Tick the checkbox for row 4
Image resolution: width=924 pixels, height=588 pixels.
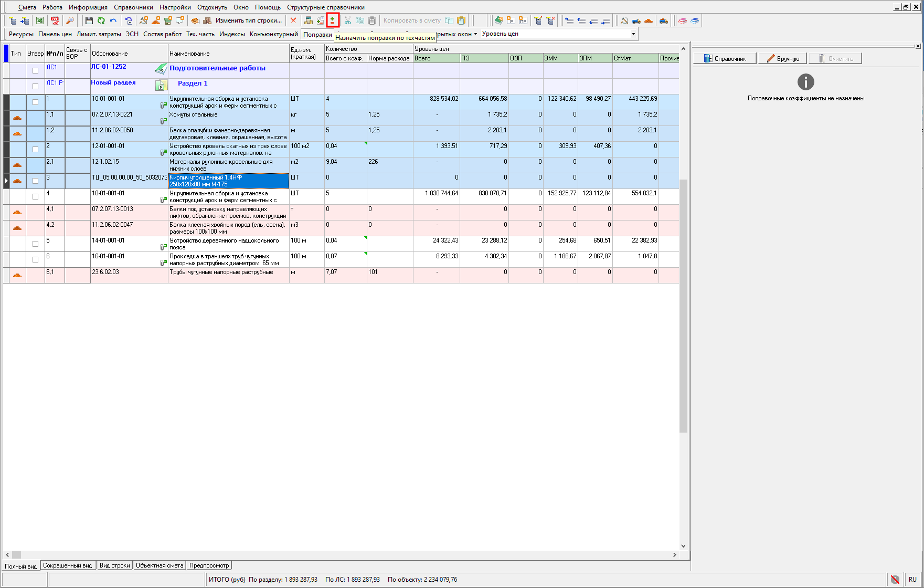(x=36, y=196)
